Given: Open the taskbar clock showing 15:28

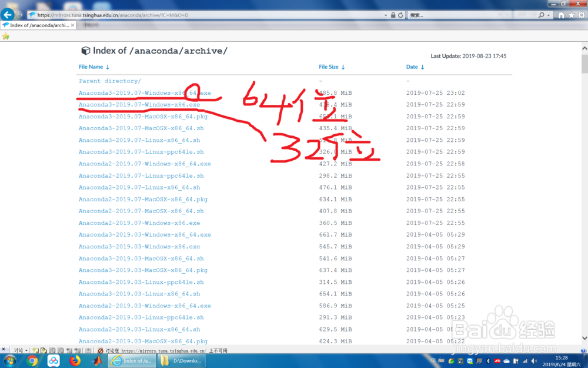Looking at the screenshot, I should point(562,362).
